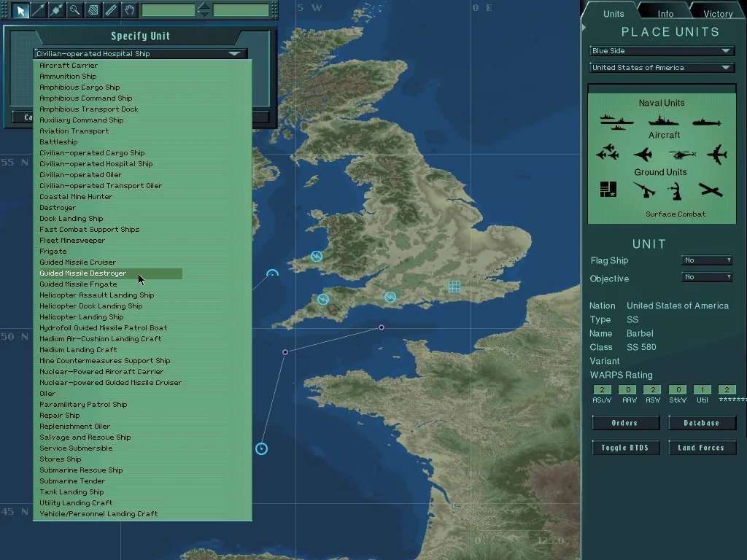Click the Database button

[x=702, y=423]
